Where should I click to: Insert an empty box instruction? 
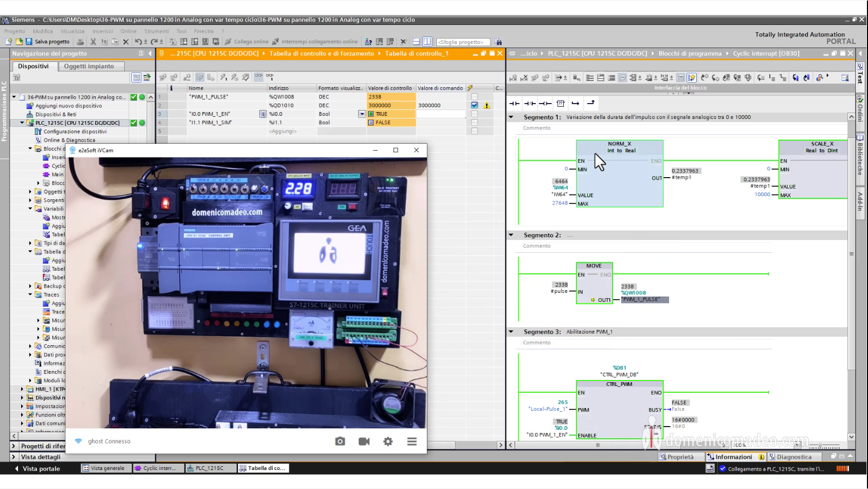(561, 104)
